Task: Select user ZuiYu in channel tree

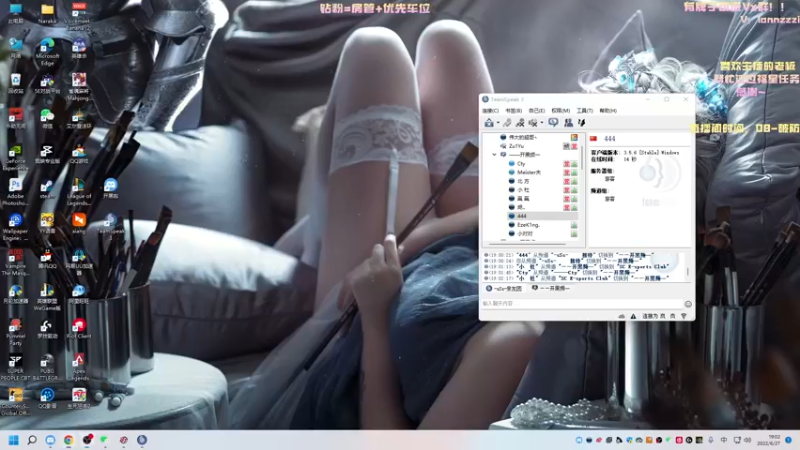Action: (x=516, y=146)
